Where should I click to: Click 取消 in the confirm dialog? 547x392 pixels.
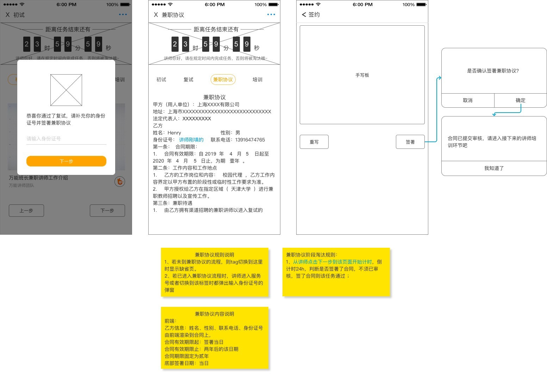[x=468, y=100]
